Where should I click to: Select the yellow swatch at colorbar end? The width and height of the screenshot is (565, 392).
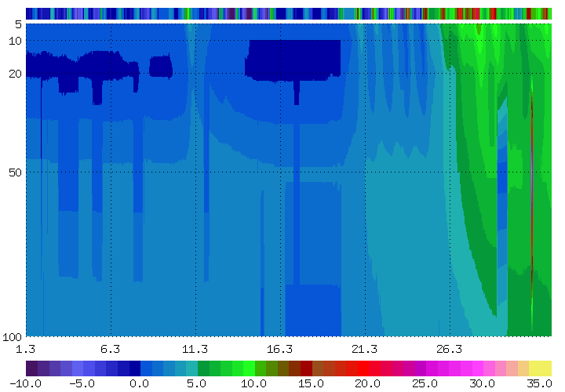540,368
